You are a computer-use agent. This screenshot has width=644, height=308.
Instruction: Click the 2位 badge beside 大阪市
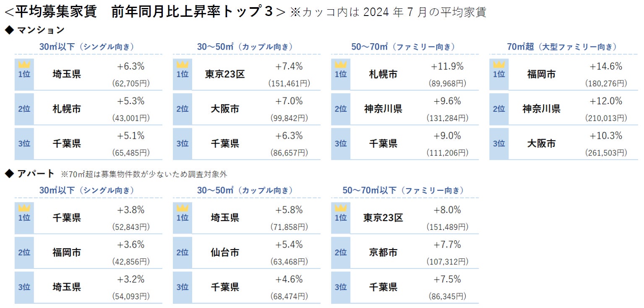(182, 109)
